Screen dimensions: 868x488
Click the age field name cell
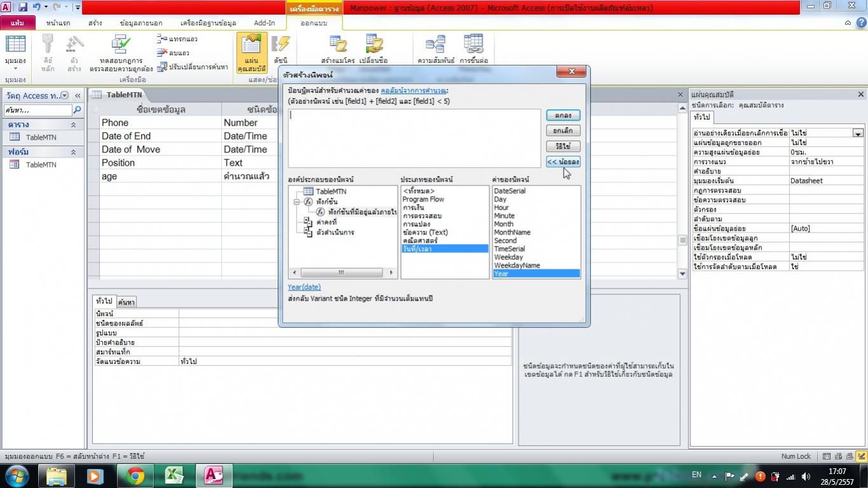[x=160, y=176]
